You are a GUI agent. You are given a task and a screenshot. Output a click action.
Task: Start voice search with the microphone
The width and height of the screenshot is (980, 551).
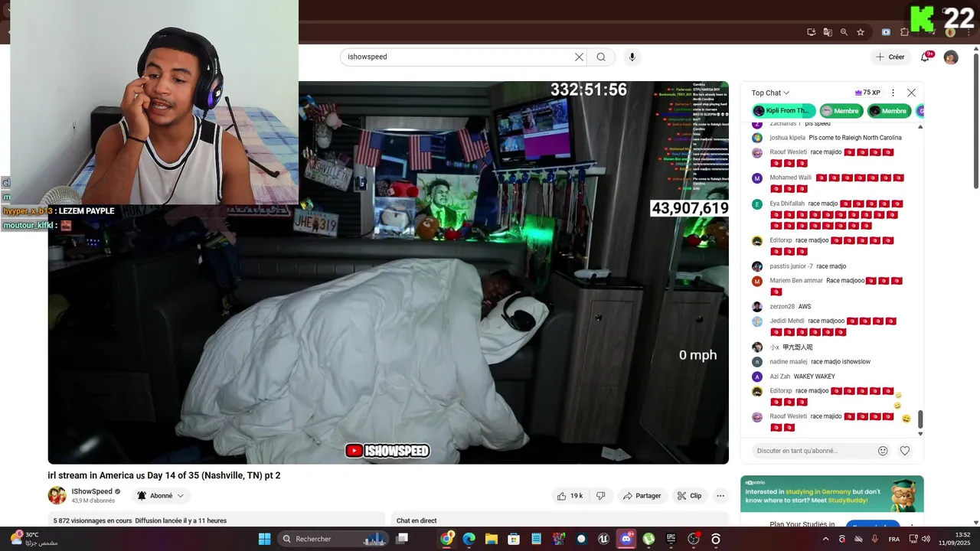pos(632,57)
